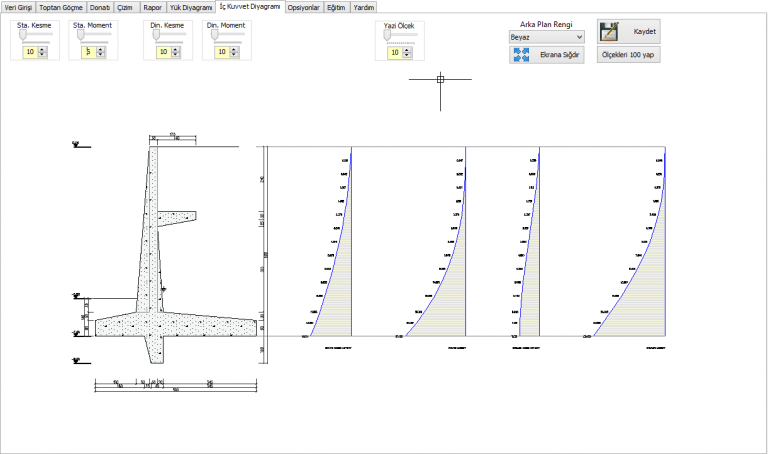The width and height of the screenshot is (768, 454).
Task: Open the Opsiyonlar tab
Action: [303, 7]
